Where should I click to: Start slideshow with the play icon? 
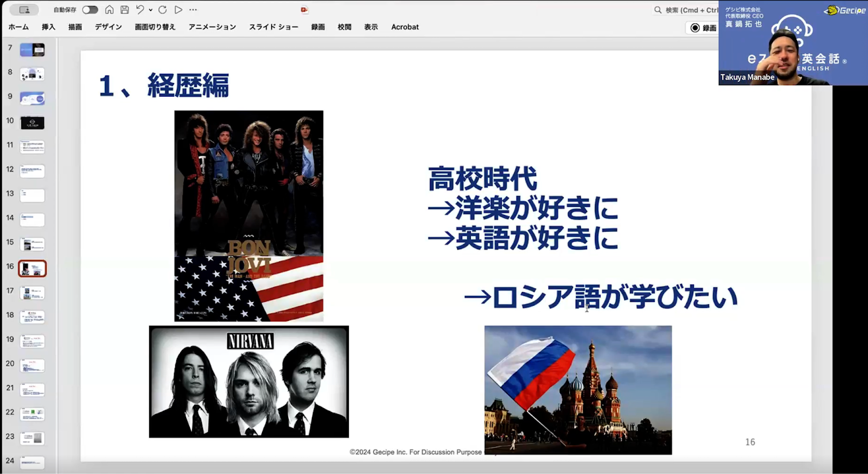click(178, 10)
